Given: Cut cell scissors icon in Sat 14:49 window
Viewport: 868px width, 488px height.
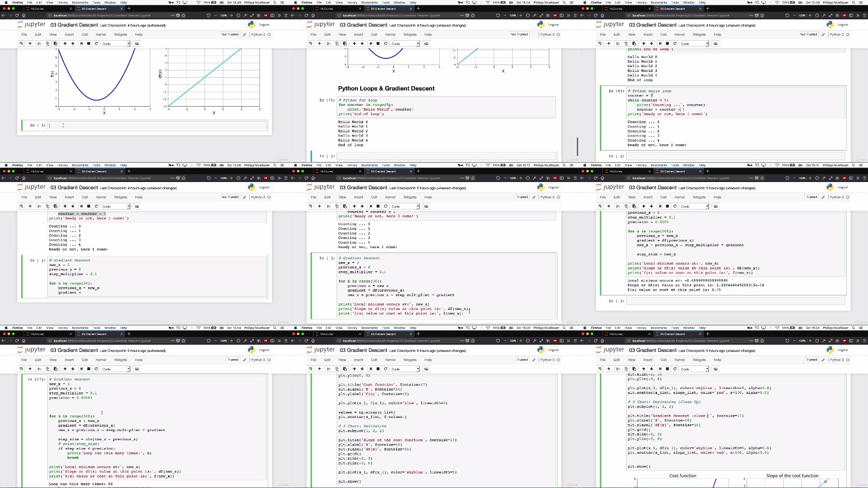Looking at the screenshot, I should [39, 43].
